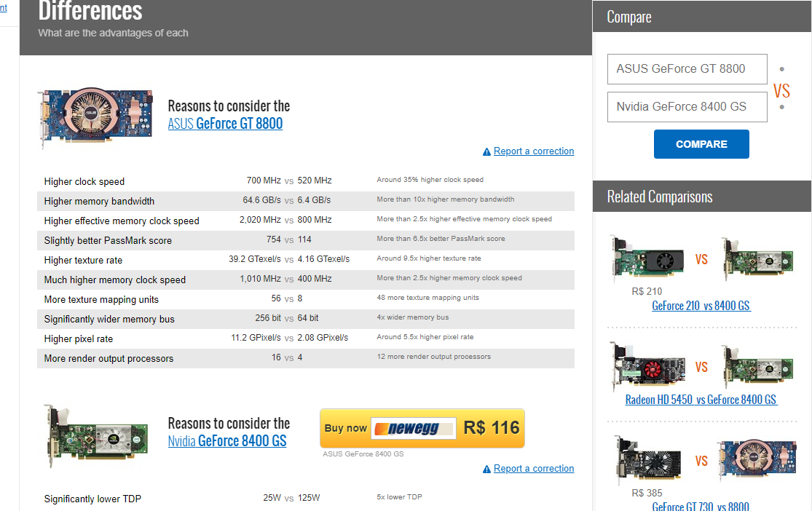
Task: Click Report a correction under GT 8800 heading
Action: coord(534,151)
